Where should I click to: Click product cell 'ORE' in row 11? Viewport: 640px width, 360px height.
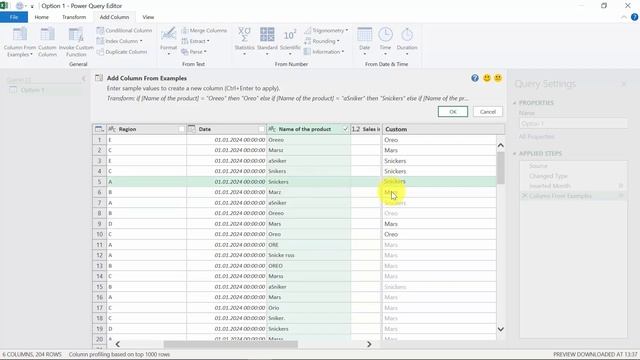(x=308, y=245)
